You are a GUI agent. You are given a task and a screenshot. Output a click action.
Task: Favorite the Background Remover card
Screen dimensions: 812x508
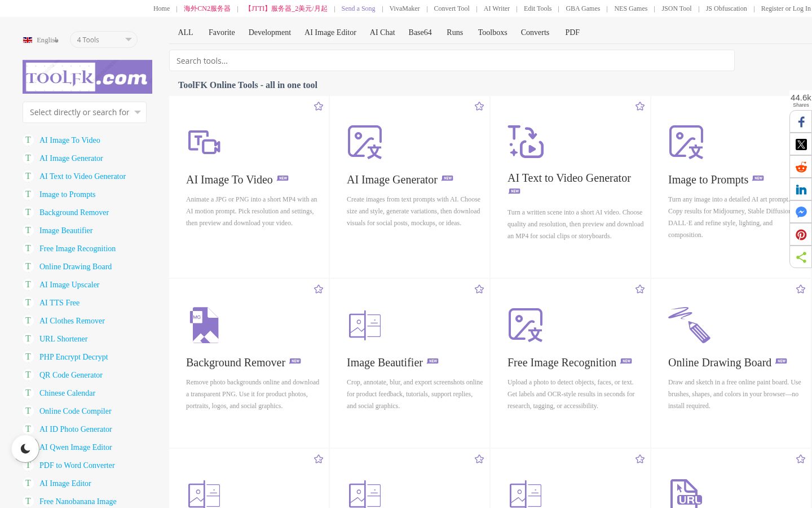click(x=319, y=289)
